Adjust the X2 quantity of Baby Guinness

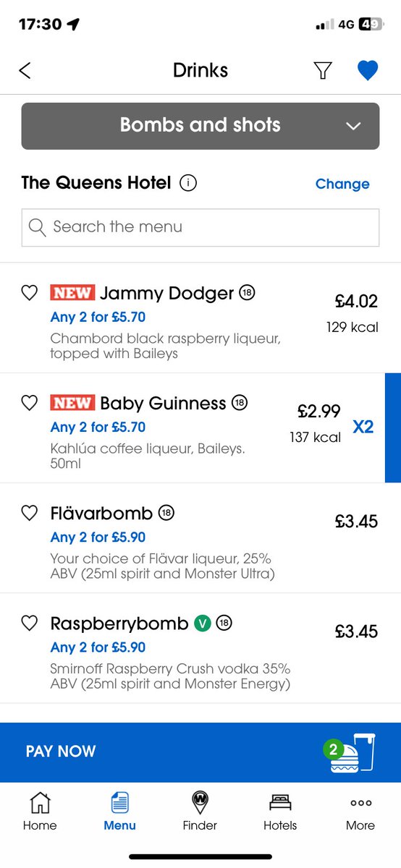tap(363, 427)
